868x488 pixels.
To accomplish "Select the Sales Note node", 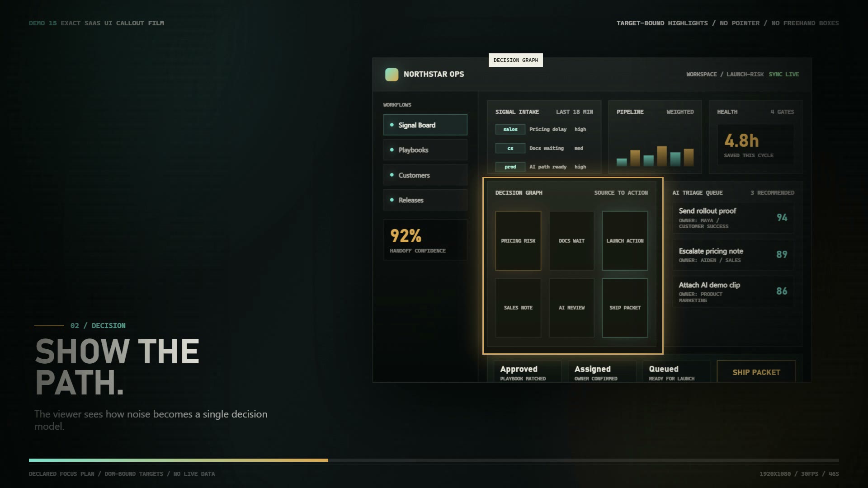I will coord(518,308).
